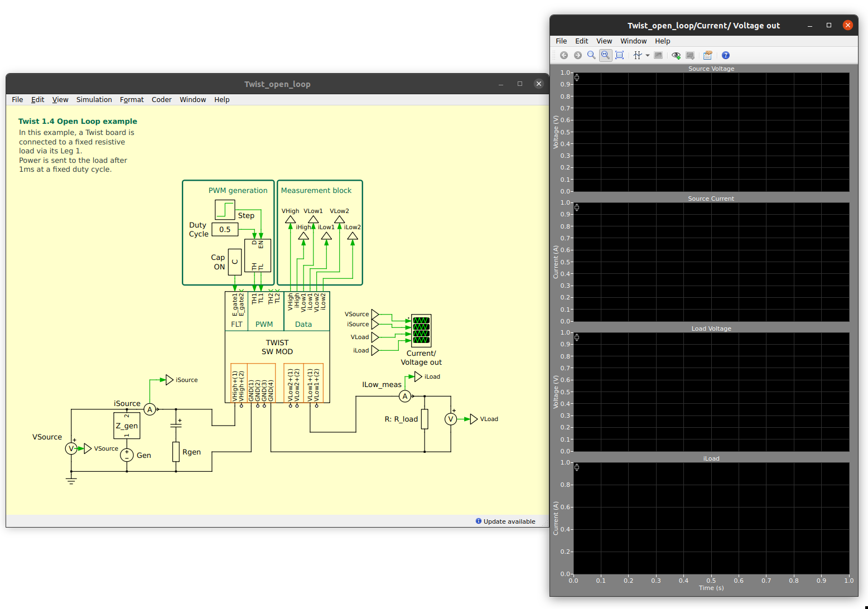Click the Current/Voltage out scope block

pyautogui.click(x=421, y=331)
